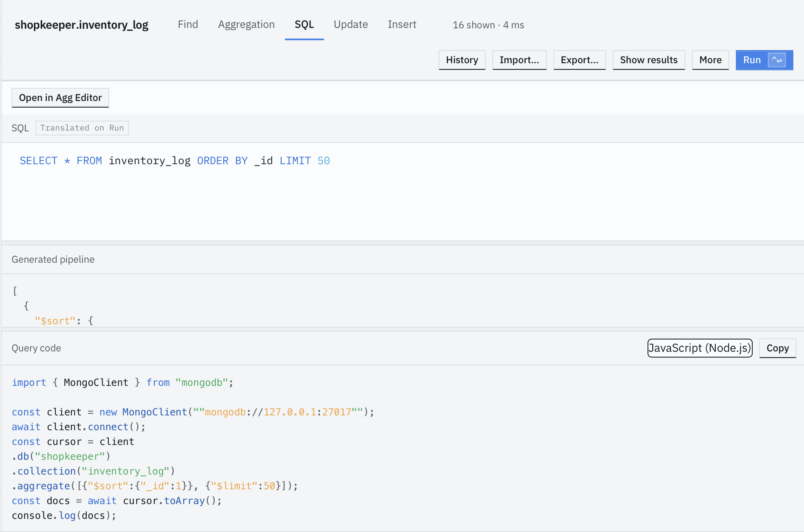804x532 pixels.
Task: Copy the query code
Action: (x=778, y=348)
